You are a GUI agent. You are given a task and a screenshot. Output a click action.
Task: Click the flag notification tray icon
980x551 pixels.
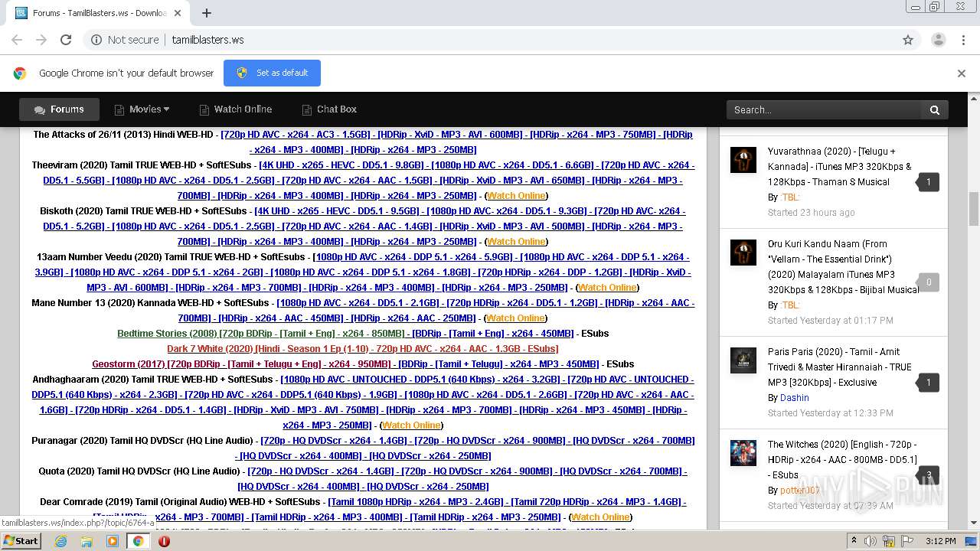(906, 541)
